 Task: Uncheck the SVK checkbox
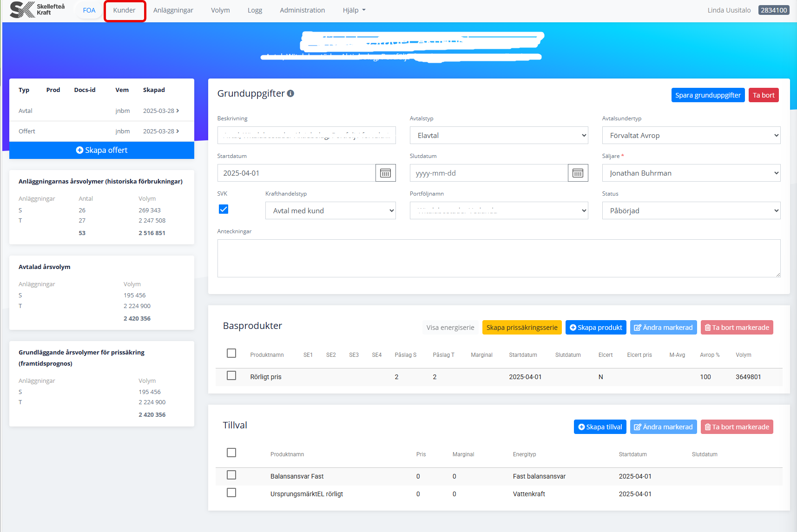click(x=224, y=209)
